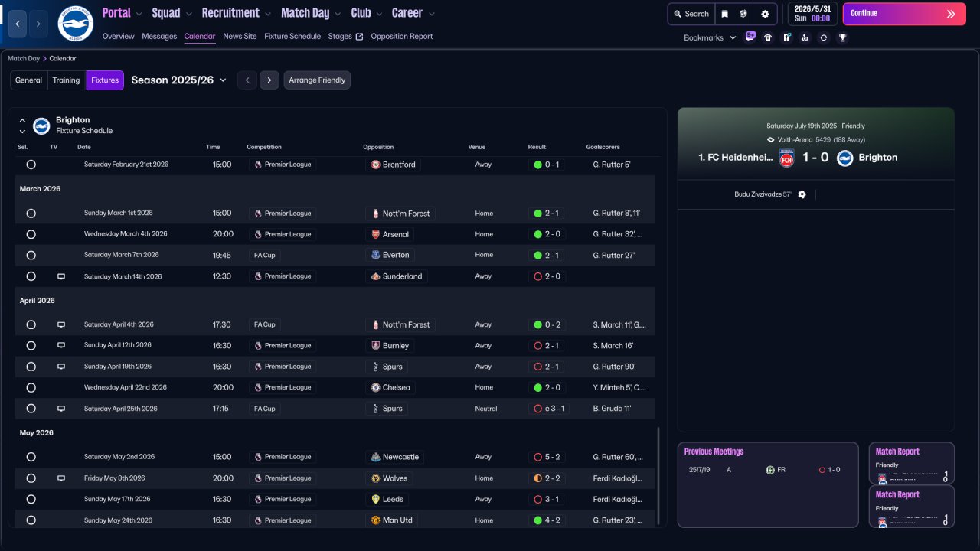
Task: Open the messages bookmark with 9+ badge
Action: (x=750, y=37)
